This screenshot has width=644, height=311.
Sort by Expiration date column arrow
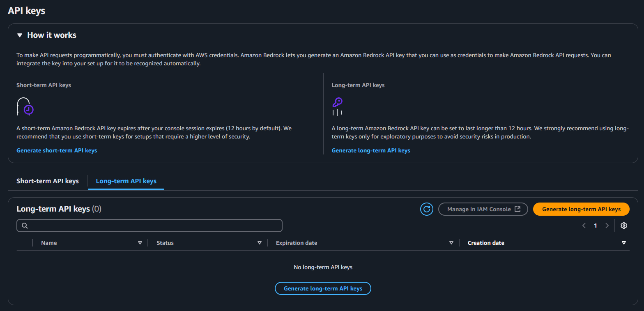[451, 243]
